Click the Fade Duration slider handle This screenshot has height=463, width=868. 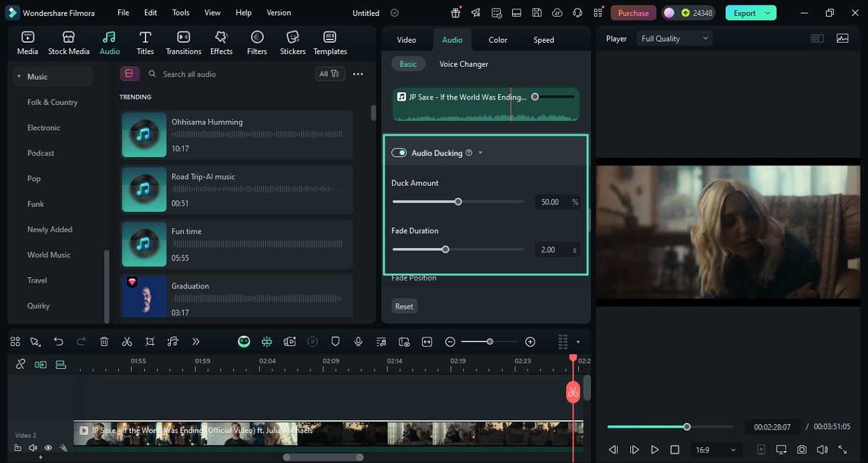(445, 249)
